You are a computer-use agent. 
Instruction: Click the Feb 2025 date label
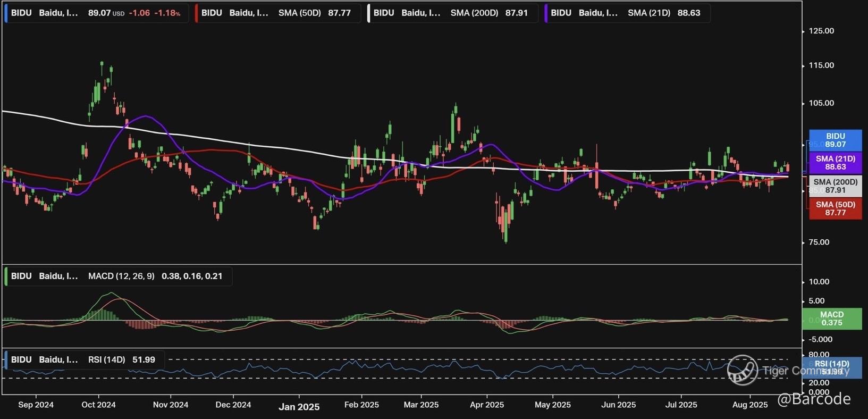[362, 405]
